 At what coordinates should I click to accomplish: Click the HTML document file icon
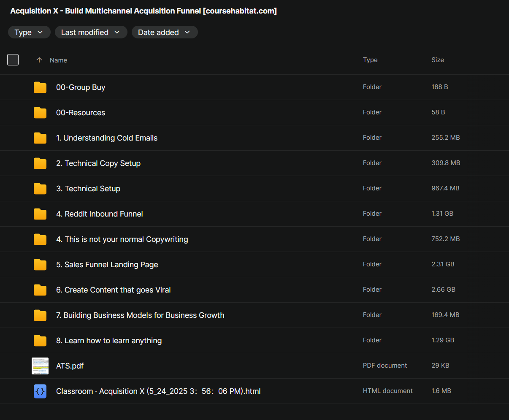pos(40,391)
